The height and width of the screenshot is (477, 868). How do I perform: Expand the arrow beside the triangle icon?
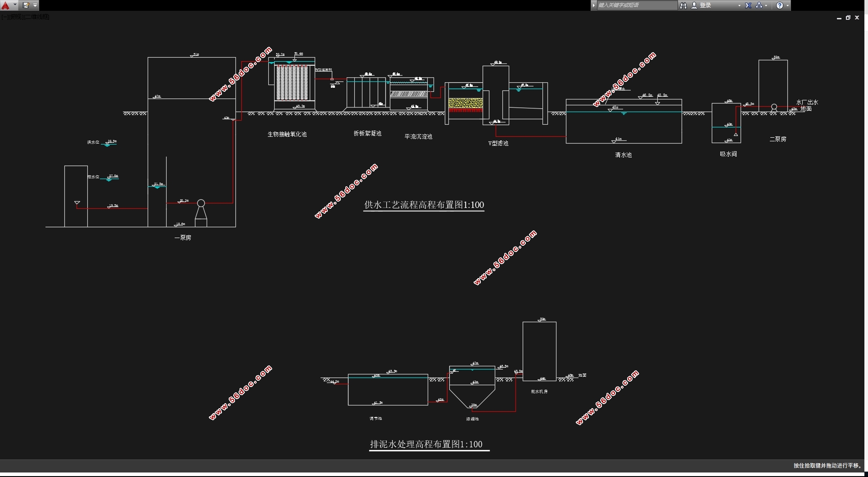766,5
